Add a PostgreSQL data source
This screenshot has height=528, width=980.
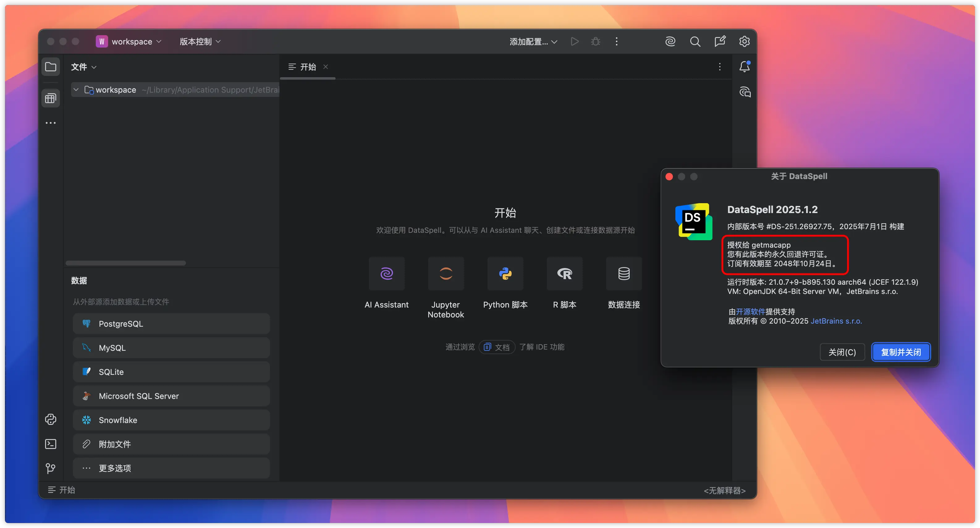click(171, 324)
